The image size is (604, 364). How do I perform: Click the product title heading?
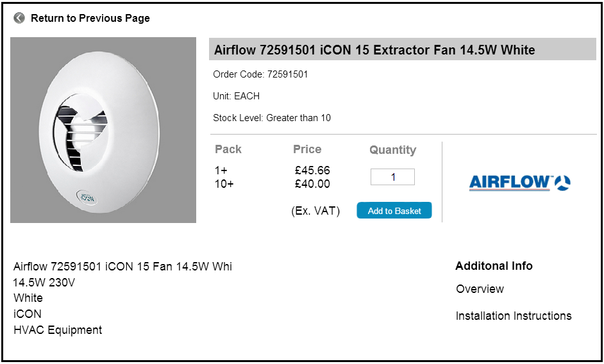click(374, 50)
